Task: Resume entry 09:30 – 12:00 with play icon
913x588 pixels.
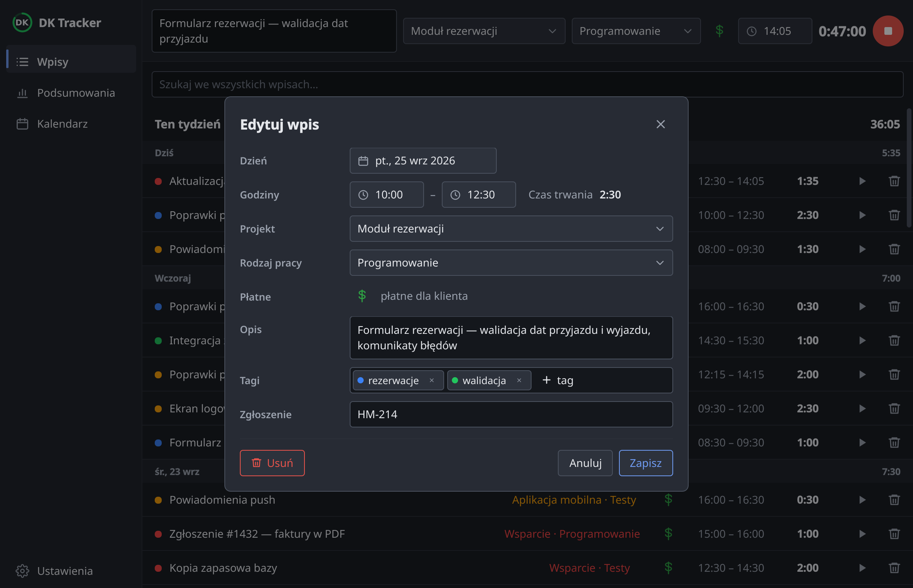Action: click(x=862, y=409)
